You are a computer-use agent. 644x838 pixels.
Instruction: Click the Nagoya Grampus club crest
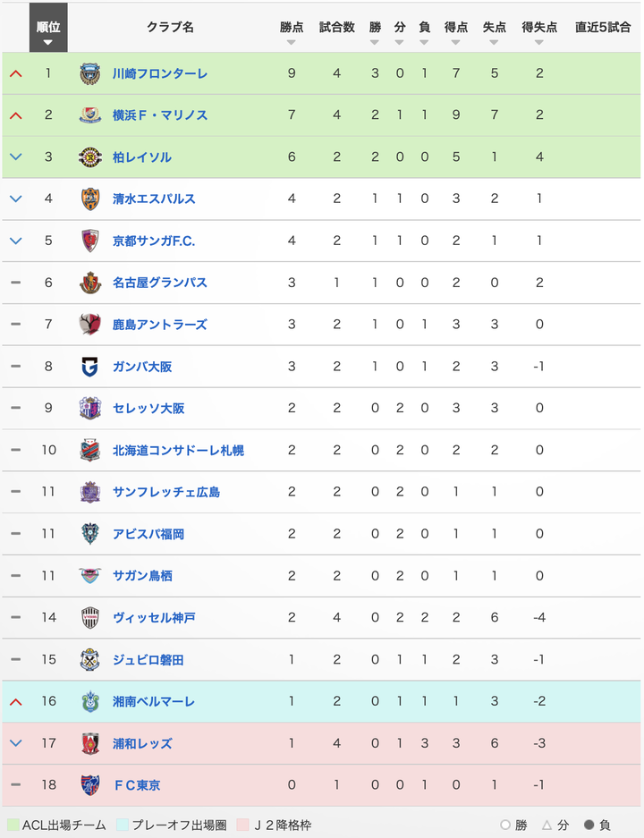coord(89,283)
